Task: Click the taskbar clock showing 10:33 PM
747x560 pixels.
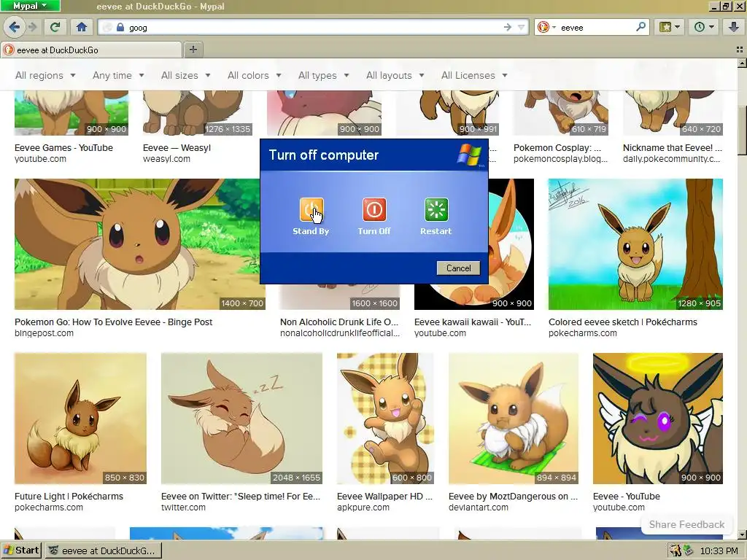Action: [x=719, y=551]
